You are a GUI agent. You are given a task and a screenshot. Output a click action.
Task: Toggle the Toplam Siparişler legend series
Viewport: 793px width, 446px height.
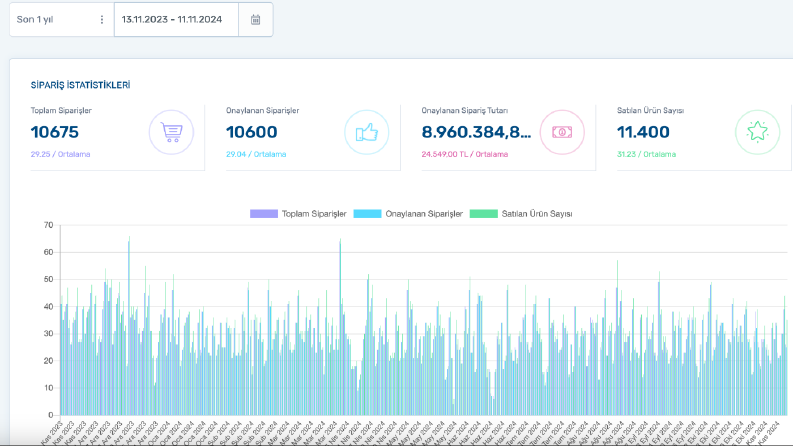[x=298, y=214]
